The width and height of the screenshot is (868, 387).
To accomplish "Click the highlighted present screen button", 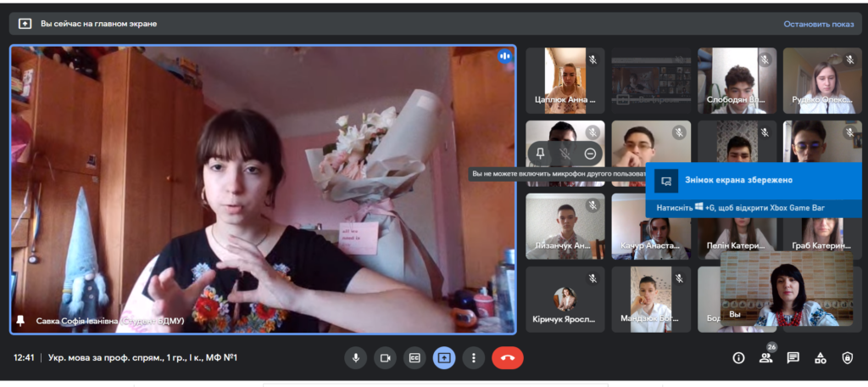I will coord(444,358).
